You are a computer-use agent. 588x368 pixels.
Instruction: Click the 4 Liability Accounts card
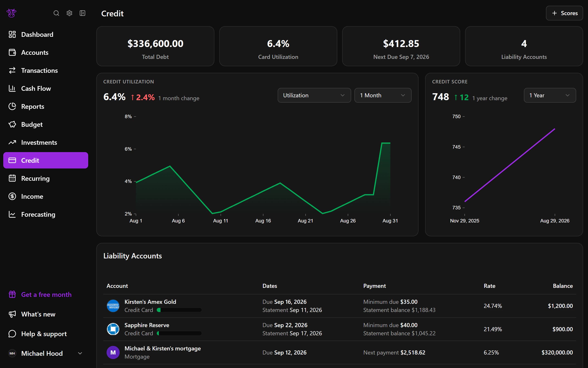[x=524, y=46]
